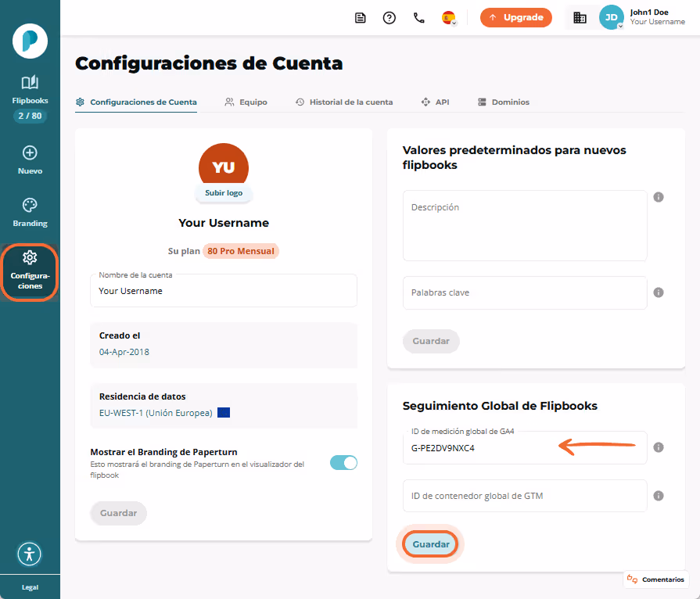
Task: Open the help question mark icon
Action: tap(389, 18)
